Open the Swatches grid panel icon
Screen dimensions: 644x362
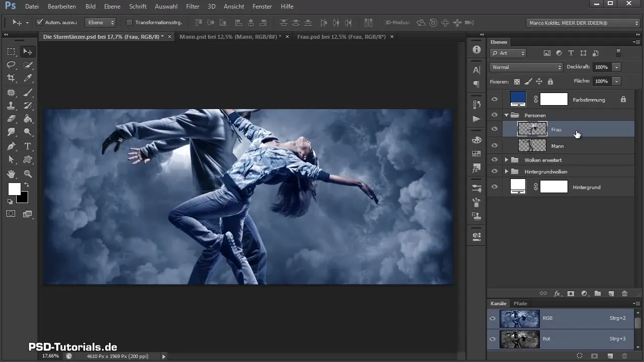[x=476, y=154]
